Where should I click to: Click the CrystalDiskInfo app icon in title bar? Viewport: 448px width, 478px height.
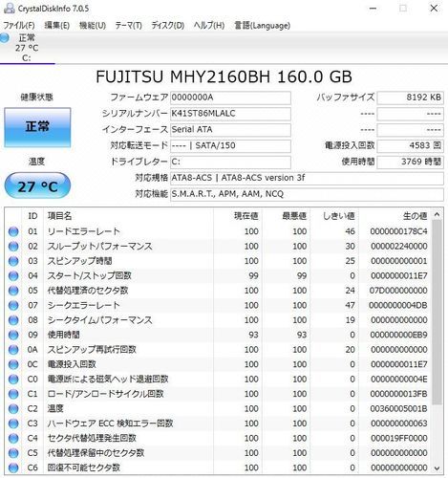(9, 9)
